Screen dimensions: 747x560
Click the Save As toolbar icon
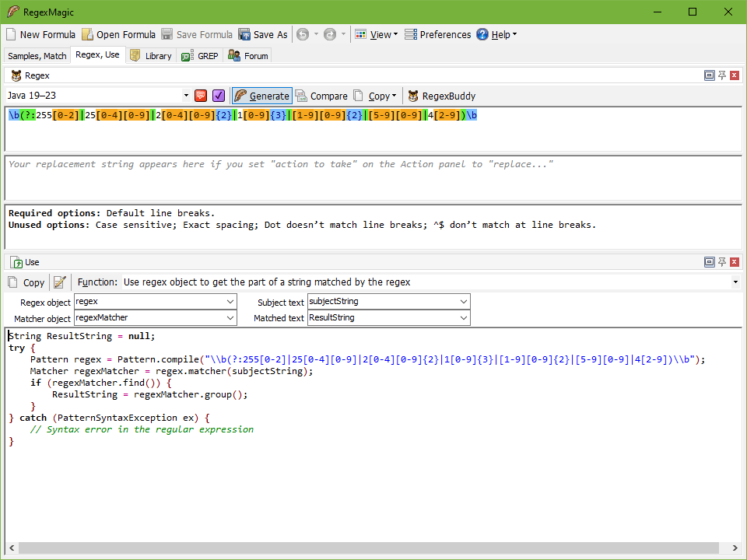(x=244, y=34)
